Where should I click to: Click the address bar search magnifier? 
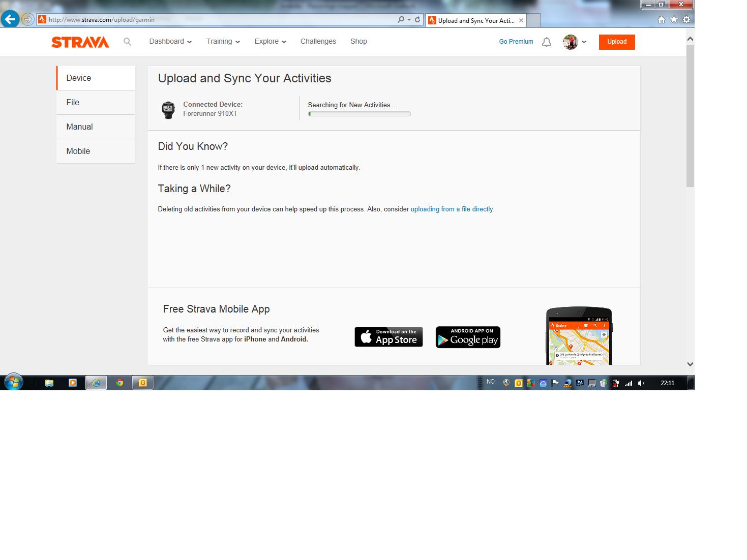click(401, 19)
